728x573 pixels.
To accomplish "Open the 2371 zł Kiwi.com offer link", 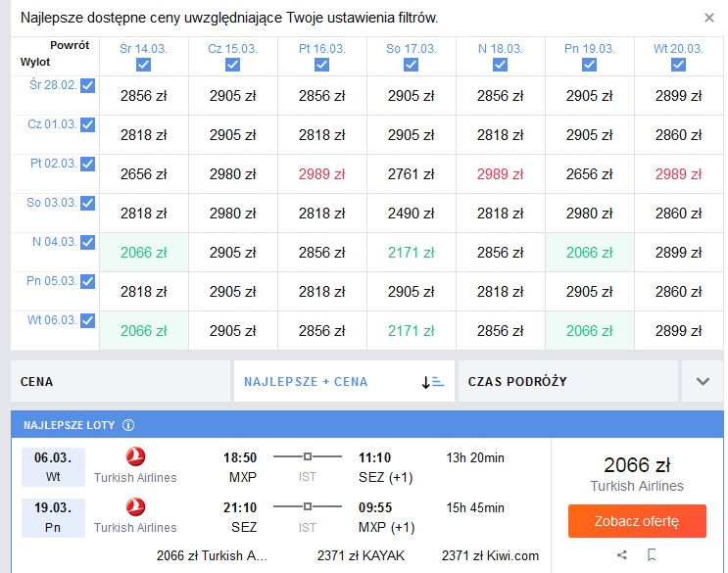I will [490, 555].
